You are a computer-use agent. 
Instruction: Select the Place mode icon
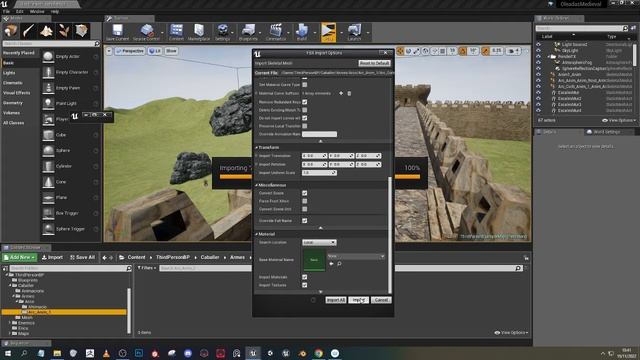click(x=11, y=31)
